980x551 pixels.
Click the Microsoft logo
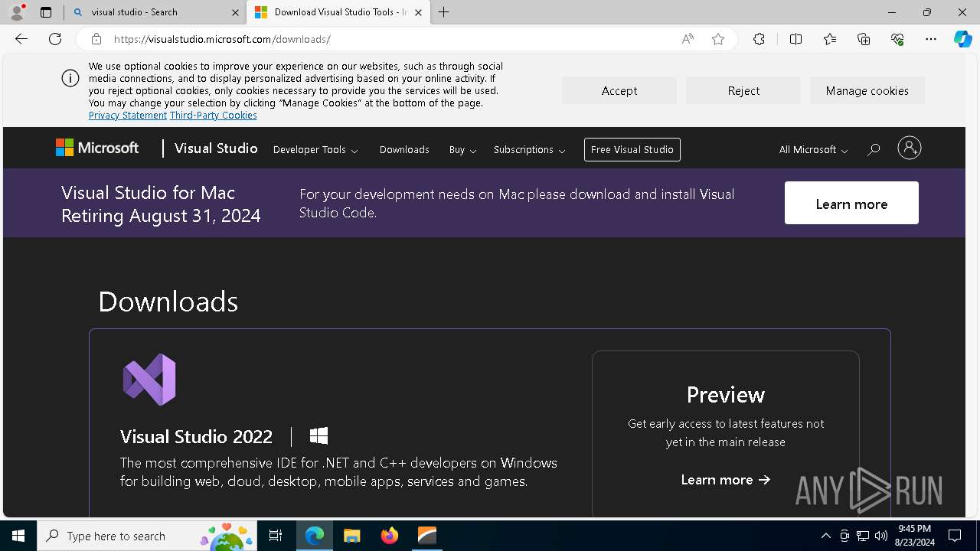tap(97, 148)
